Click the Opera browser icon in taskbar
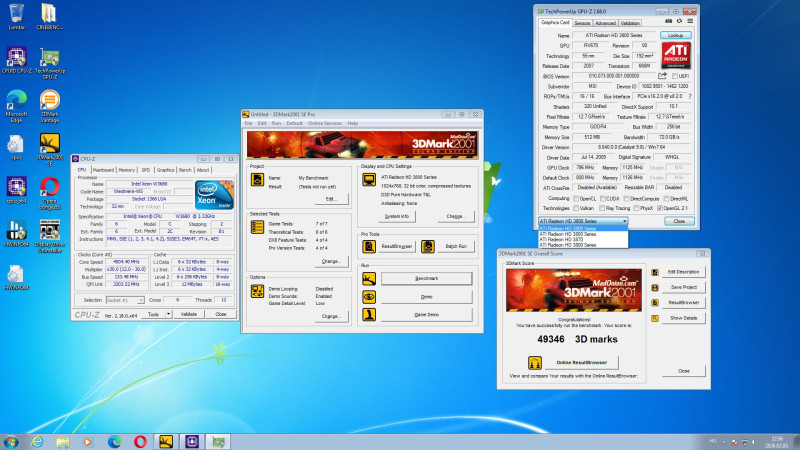Image resolution: width=800 pixels, height=450 pixels. (x=141, y=440)
